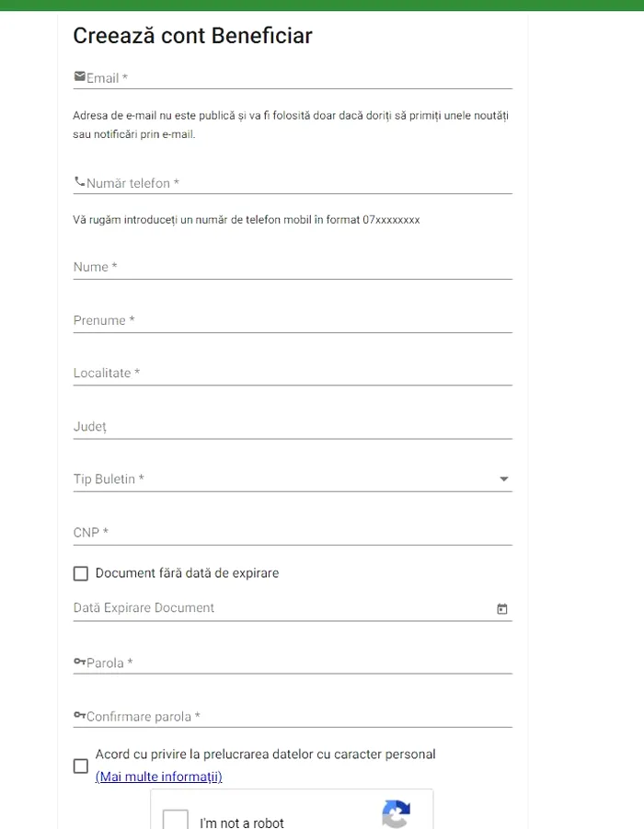Viewport: 644px width, 829px height.
Task: Open the calendar date picker icon
Action: [502, 609]
